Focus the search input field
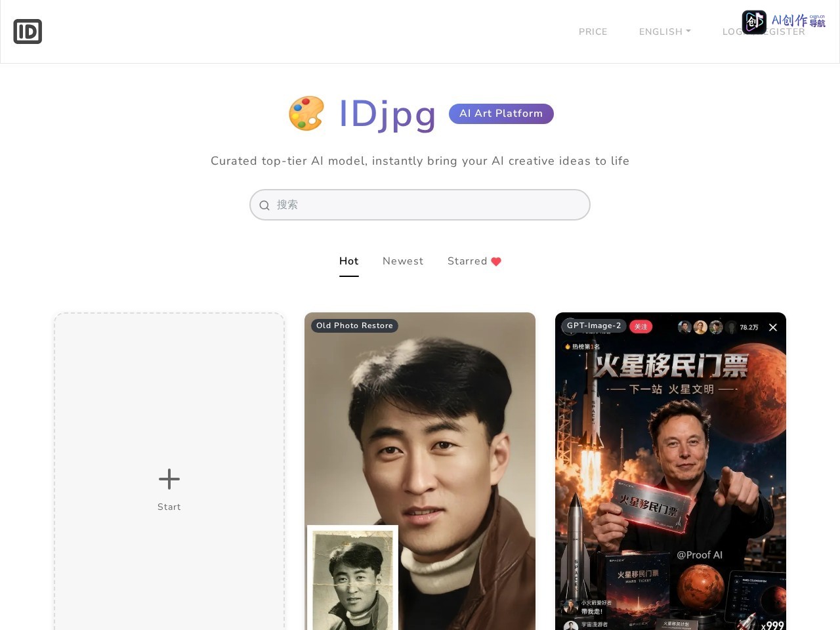 (420, 205)
